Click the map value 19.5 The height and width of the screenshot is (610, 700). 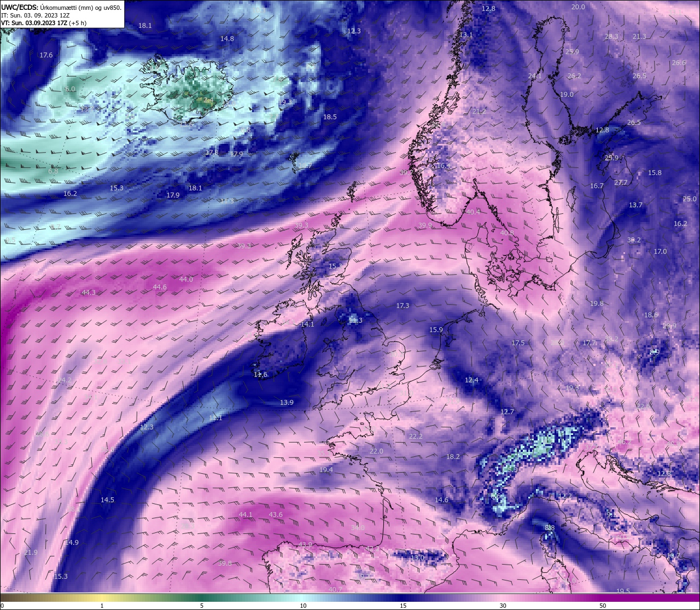(623, 591)
